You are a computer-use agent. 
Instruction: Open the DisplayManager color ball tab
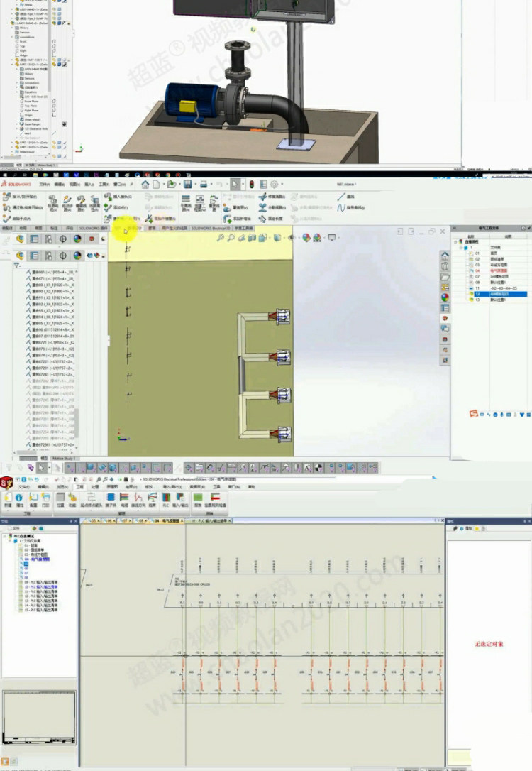click(77, 239)
